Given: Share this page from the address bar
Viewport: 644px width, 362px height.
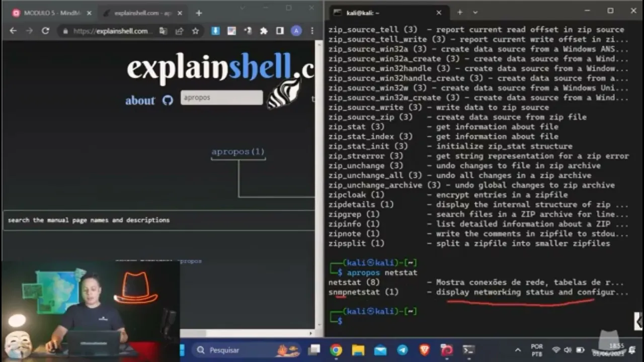Looking at the screenshot, I should click(x=179, y=31).
